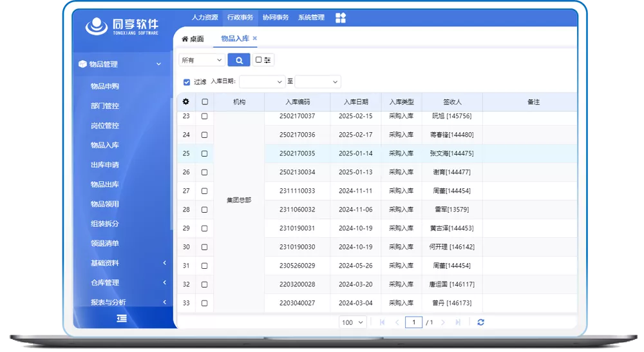Select the checkbox for row 25
The height and width of the screenshot is (352, 644).
pyautogui.click(x=204, y=153)
